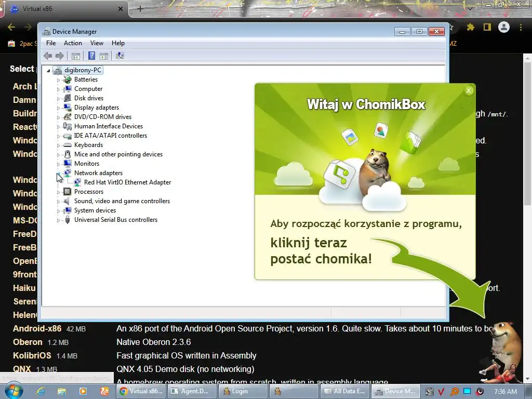Viewport: 532px width, 399px height.
Task: Expand the Batteries node
Action: coord(58,80)
